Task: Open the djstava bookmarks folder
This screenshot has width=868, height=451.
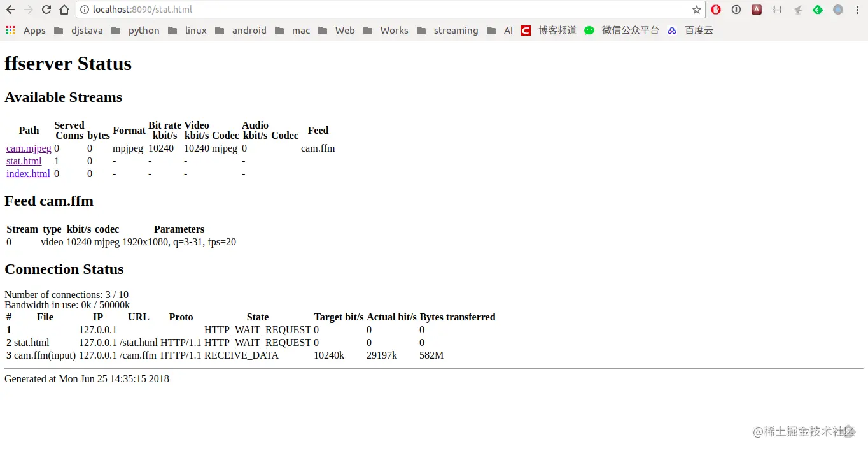Action: [87, 30]
